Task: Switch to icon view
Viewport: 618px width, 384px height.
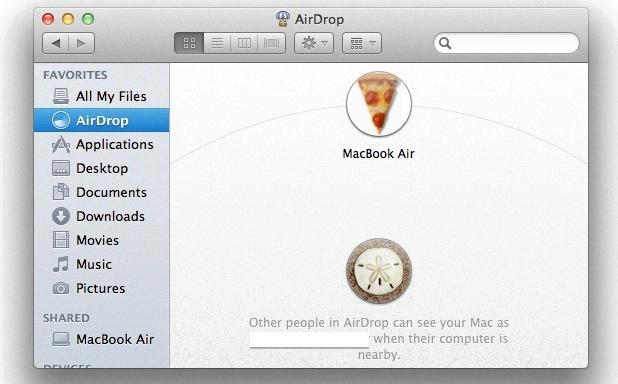Action: coord(189,43)
